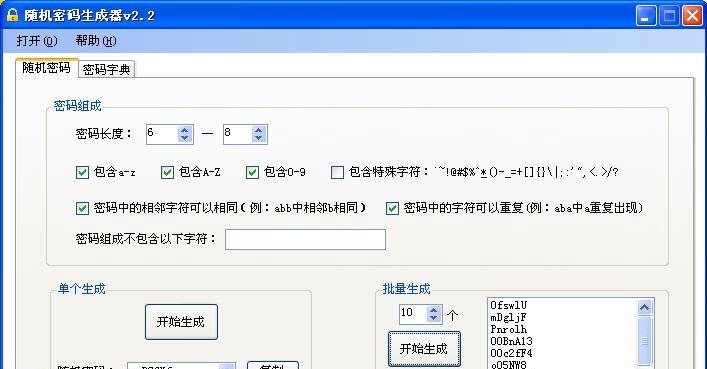Image resolution: width=707 pixels, height=369 pixels.
Task: Select the password mDgljF in the list
Action: 508,318
